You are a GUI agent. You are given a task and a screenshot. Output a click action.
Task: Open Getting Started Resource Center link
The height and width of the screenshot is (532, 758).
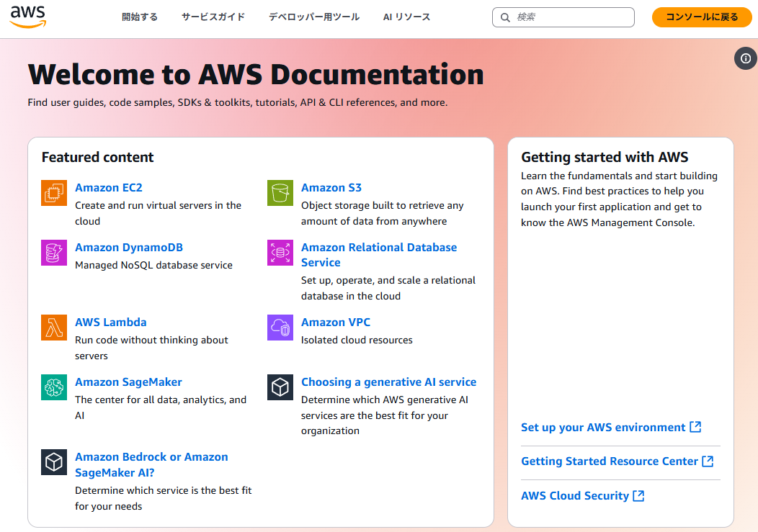610,461
